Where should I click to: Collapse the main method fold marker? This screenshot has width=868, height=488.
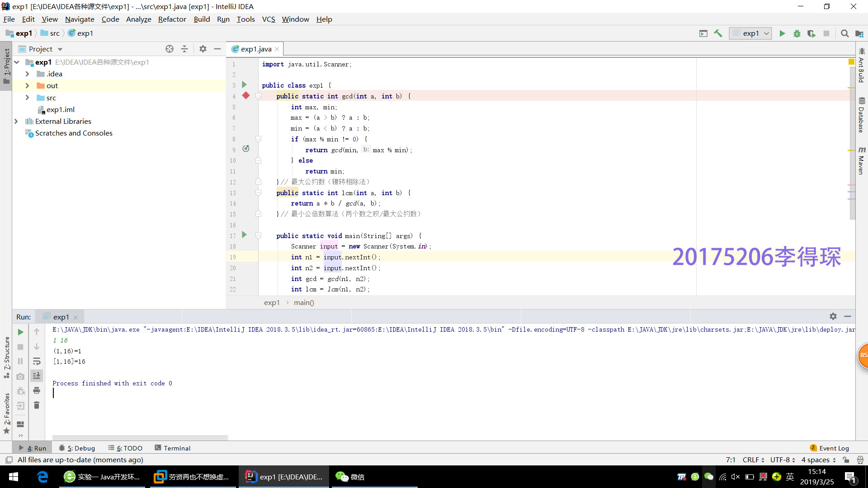[x=259, y=236]
